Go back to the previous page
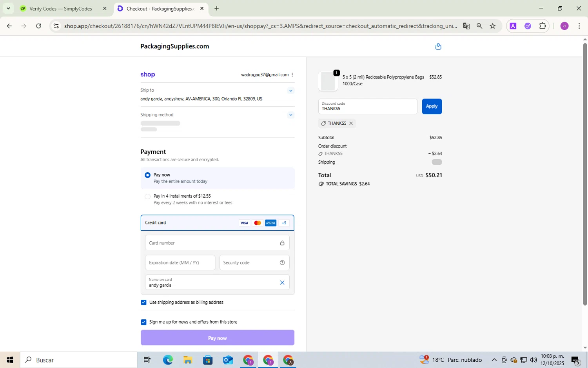Screen dimensions: 588x368 pyautogui.click(x=9, y=26)
